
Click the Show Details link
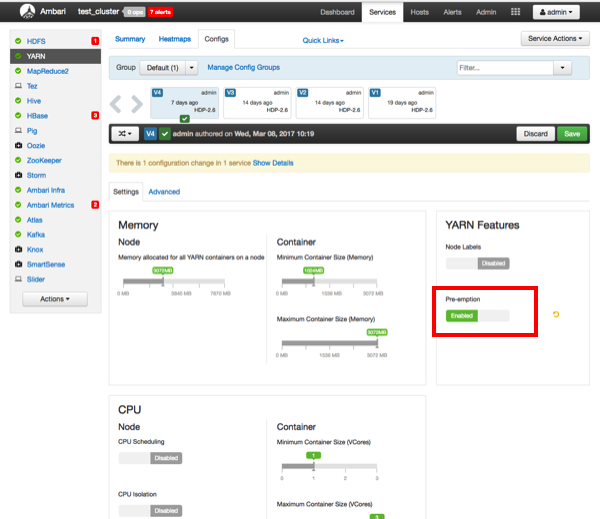(x=273, y=162)
